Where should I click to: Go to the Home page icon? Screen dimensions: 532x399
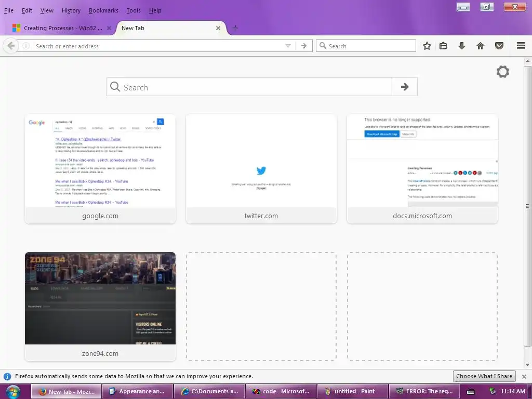(x=481, y=46)
